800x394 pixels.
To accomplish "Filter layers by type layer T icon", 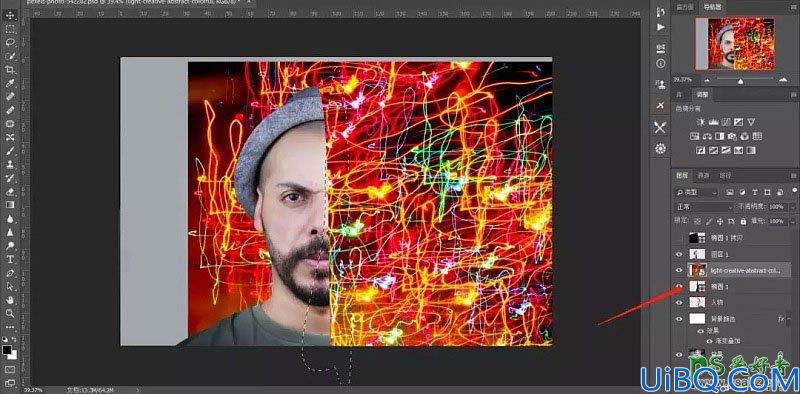I will pyautogui.click(x=755, y=192).
